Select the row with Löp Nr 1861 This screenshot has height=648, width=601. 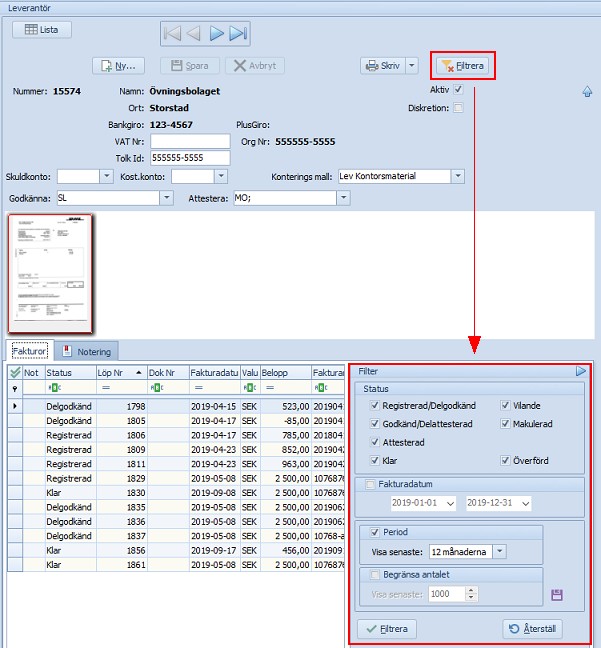click(x=176, y=565)
